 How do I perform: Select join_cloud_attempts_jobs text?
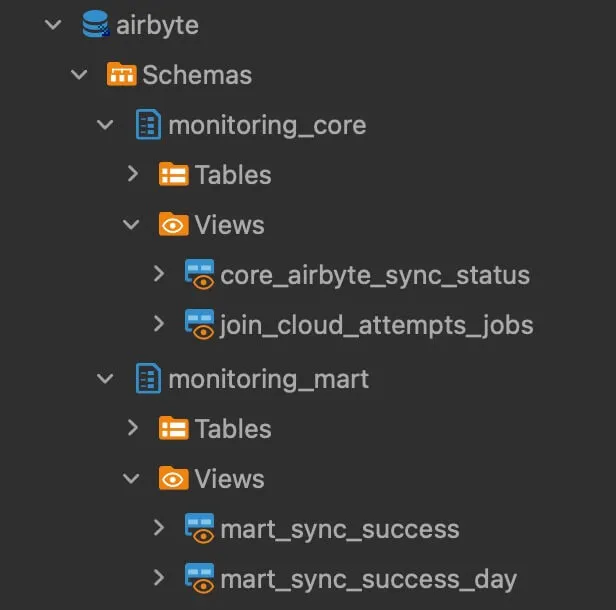pos(377,326)
